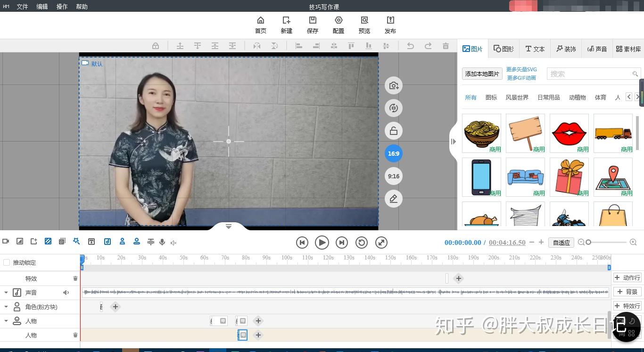Click the 预览 preview icon
This screenshot has height=352, width=644.
364,20
